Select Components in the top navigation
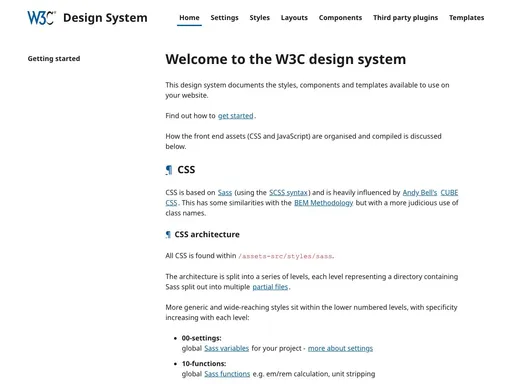 click(340, 18)
